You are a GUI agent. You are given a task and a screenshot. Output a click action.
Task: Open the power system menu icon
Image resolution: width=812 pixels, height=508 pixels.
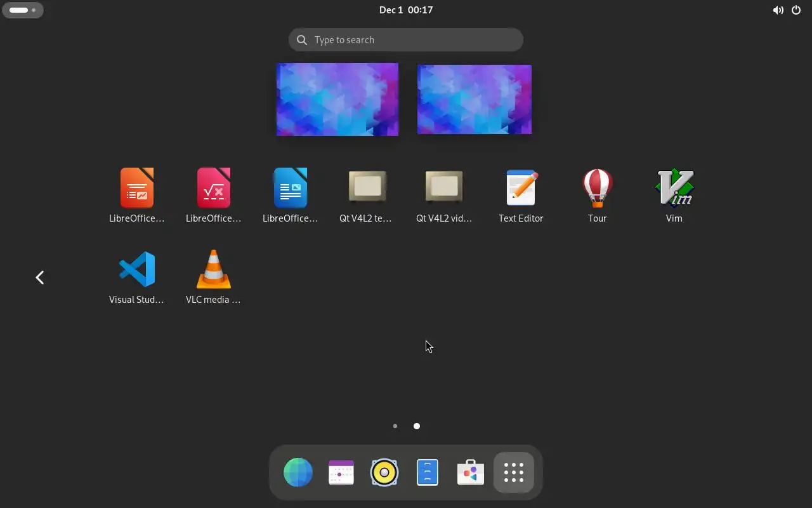click(x=796, y=10)
